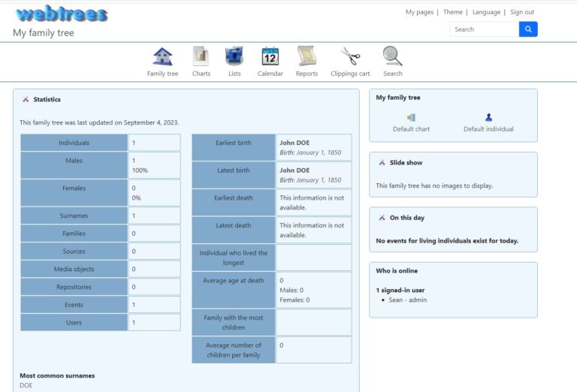
Task: Click Statistics block configure icon
Action: tap(26, 99)
